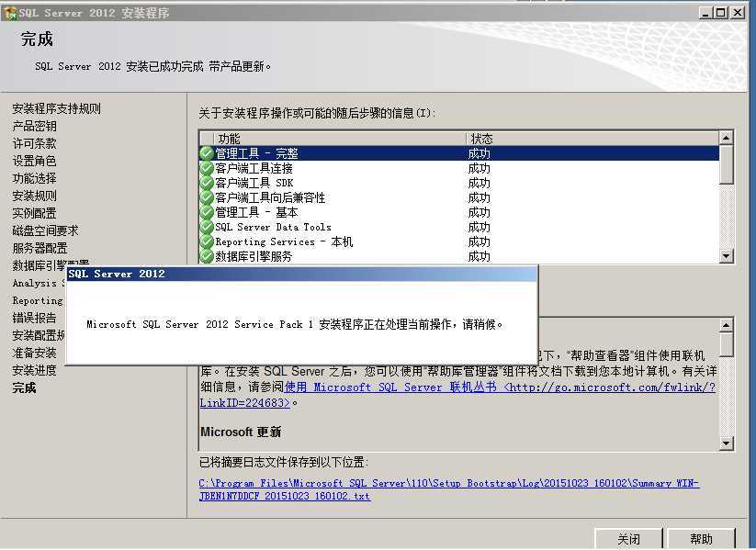Select the 许可条款 step

[34, 143]
